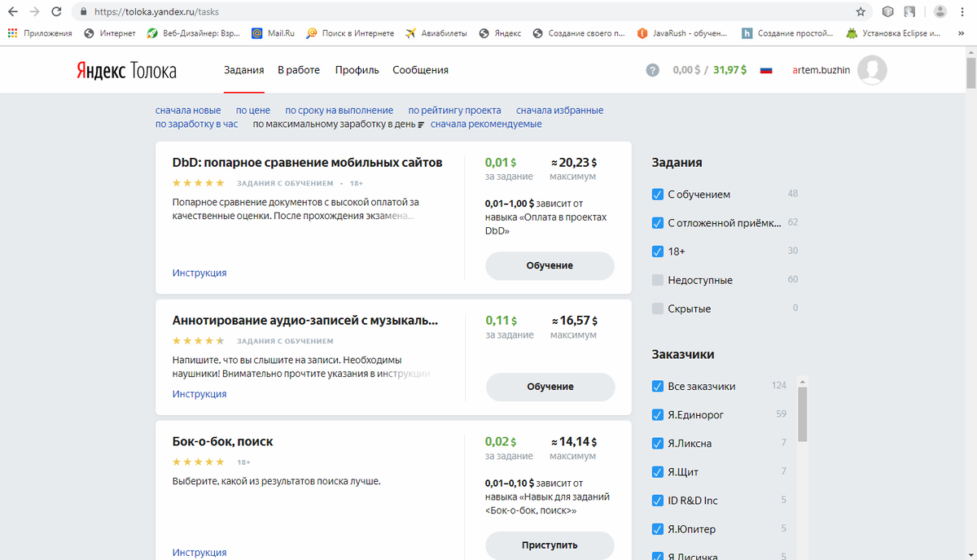
Task: Toggle the Все заказчики checkbox
Action: [658, 387]
